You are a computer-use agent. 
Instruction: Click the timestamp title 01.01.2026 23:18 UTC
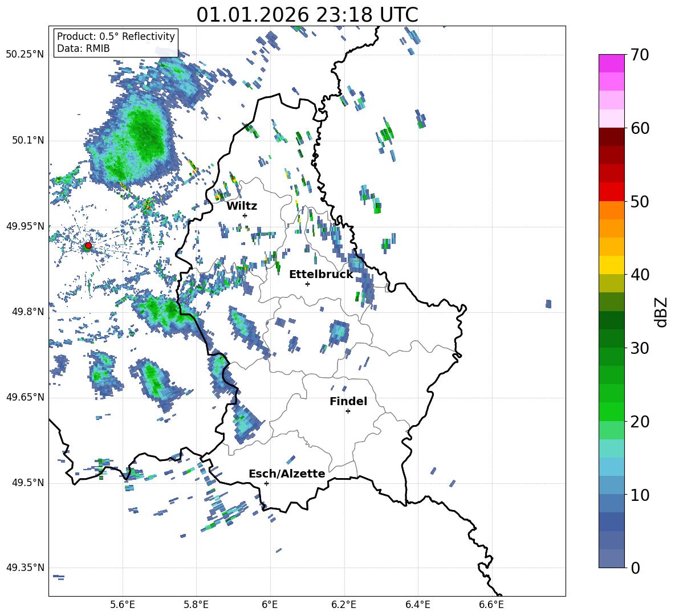pyautogui.click(x=307, y=15)
